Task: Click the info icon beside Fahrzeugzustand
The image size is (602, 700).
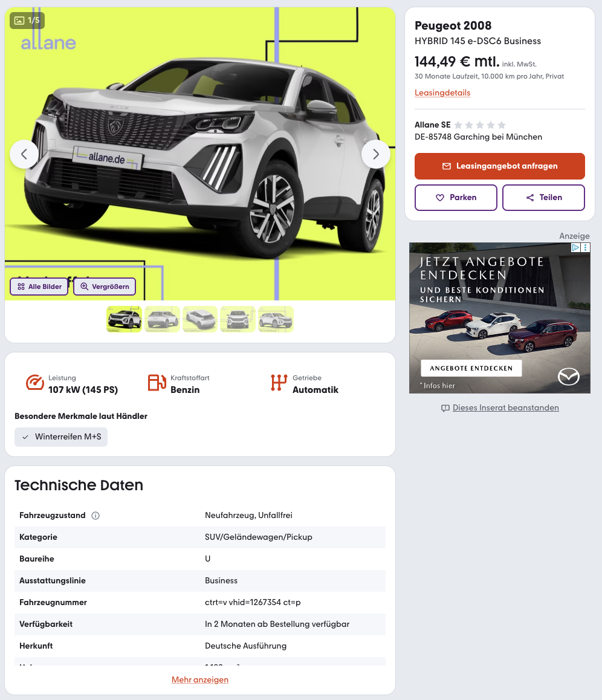Action: coord(95,516)
